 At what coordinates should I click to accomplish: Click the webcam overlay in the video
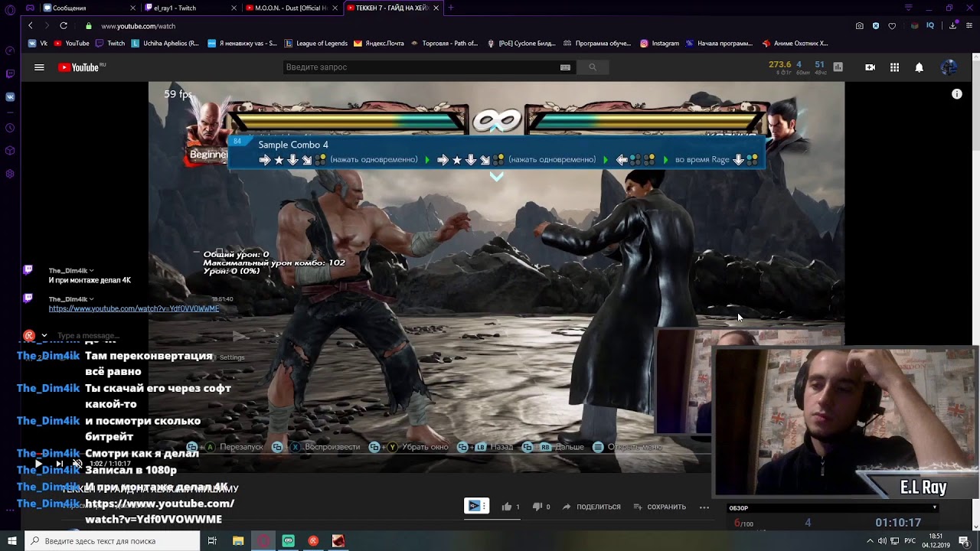[x=845, y=423]
